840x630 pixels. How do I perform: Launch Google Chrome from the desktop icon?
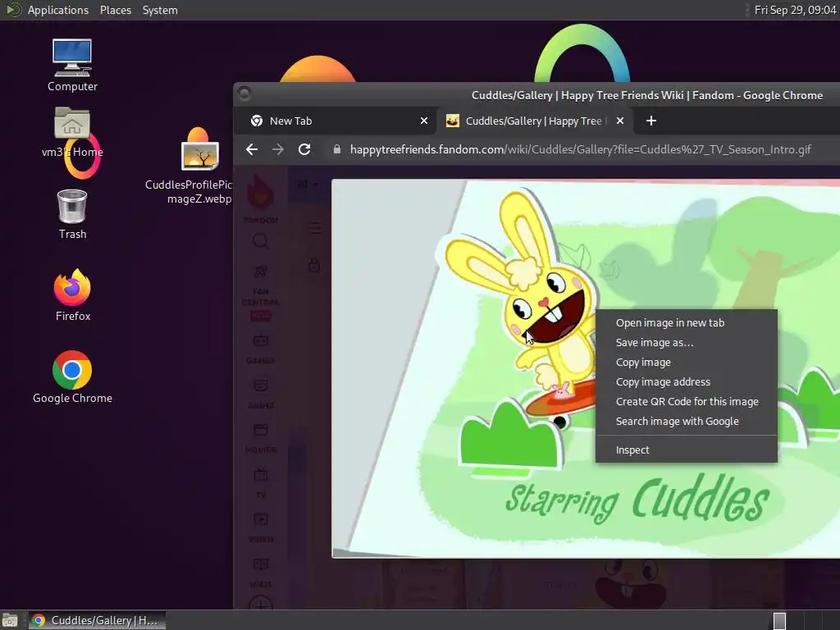click(72, 377)
